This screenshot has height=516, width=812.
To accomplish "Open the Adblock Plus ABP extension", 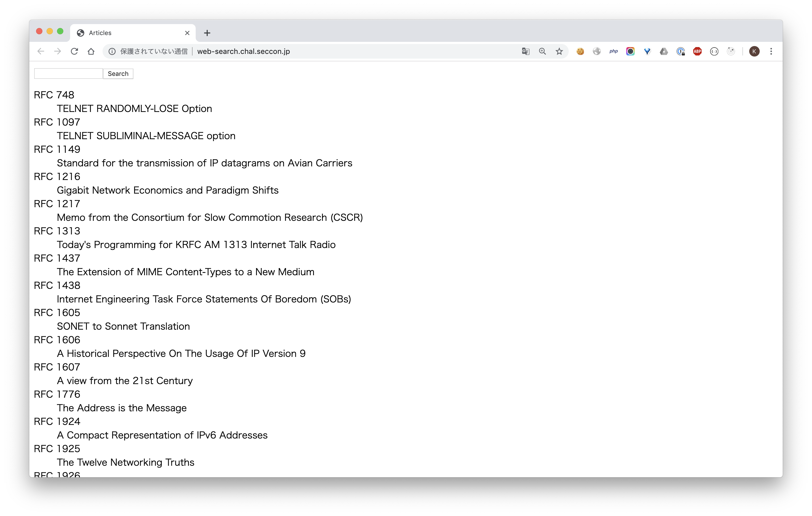I will click(697, 51).
